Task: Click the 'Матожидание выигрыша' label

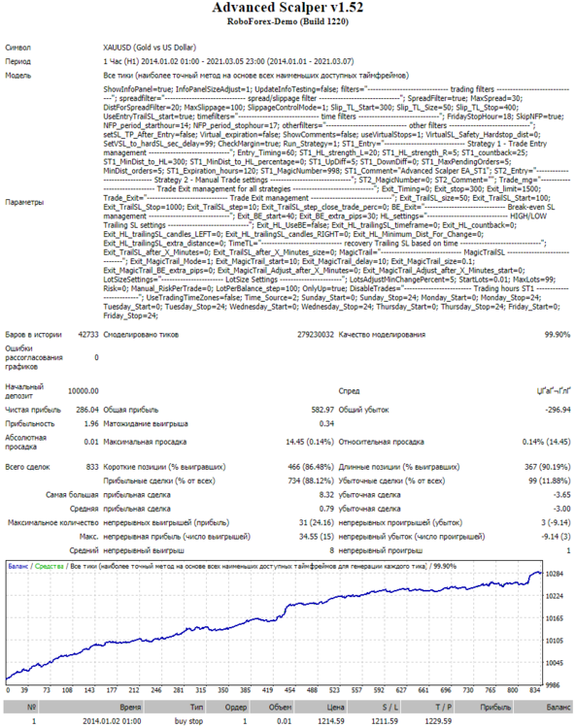Action: (x=146, y=423)
